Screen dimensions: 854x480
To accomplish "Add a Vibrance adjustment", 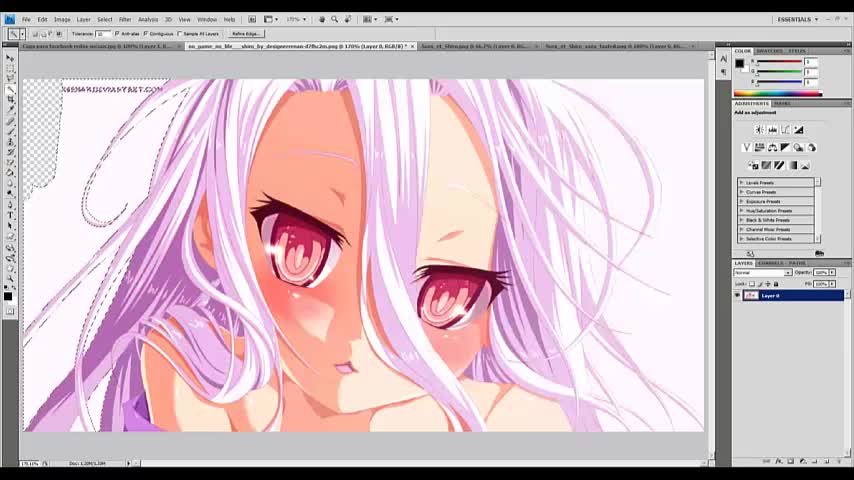I will (x=746, y=148).
